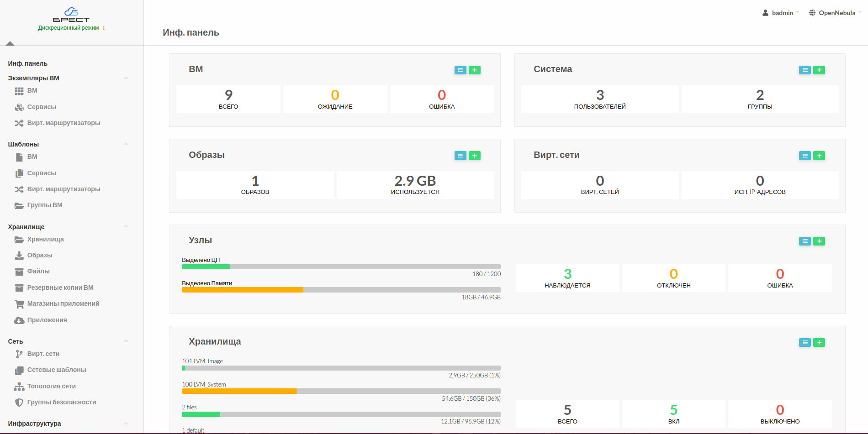Click the green plus icon in Образы panel
Screen dimensions: 868x434
(474, 156)
